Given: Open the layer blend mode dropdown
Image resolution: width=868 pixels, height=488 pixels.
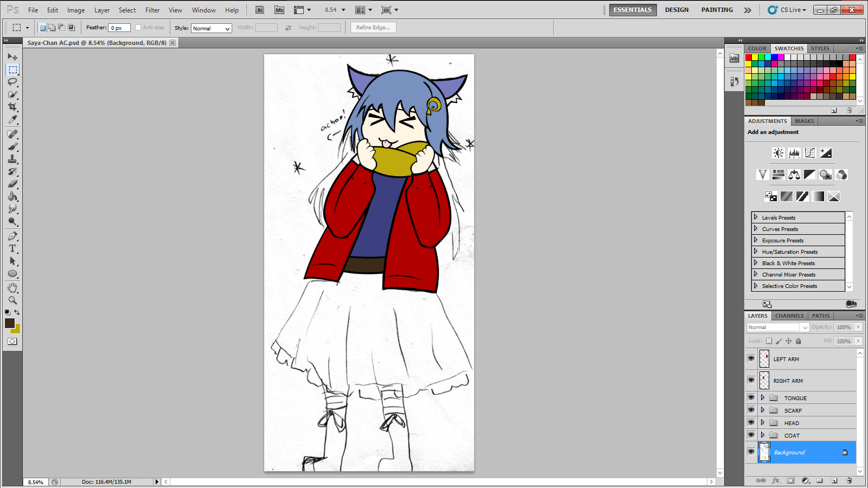Looking at the screenshot, I should click(778, 327).
